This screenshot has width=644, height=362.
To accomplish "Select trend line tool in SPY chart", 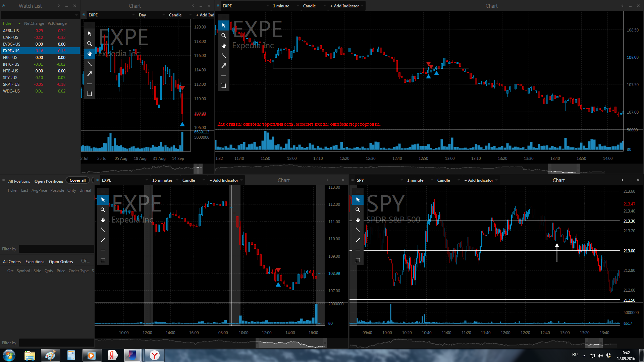I will click(x=358, y=230).
